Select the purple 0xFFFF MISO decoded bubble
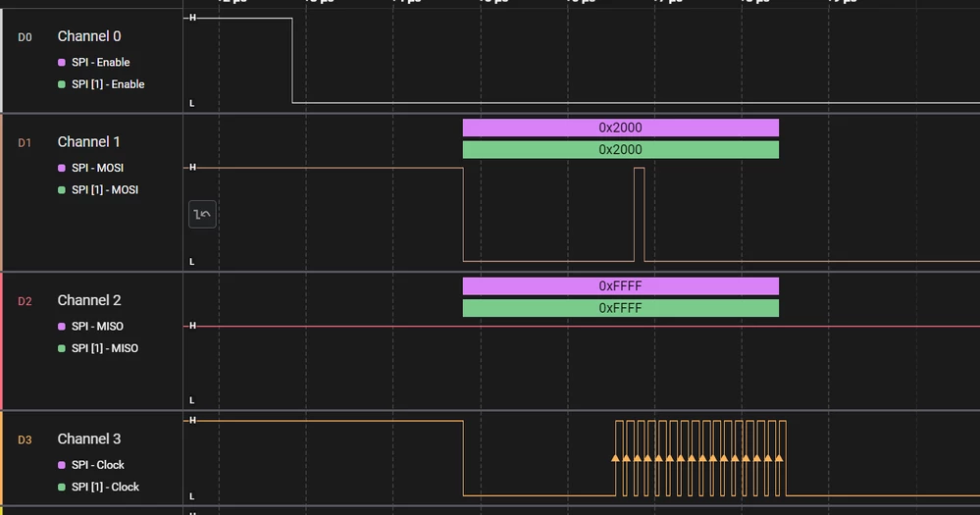The image size is (980, 515). coord(621,285)
